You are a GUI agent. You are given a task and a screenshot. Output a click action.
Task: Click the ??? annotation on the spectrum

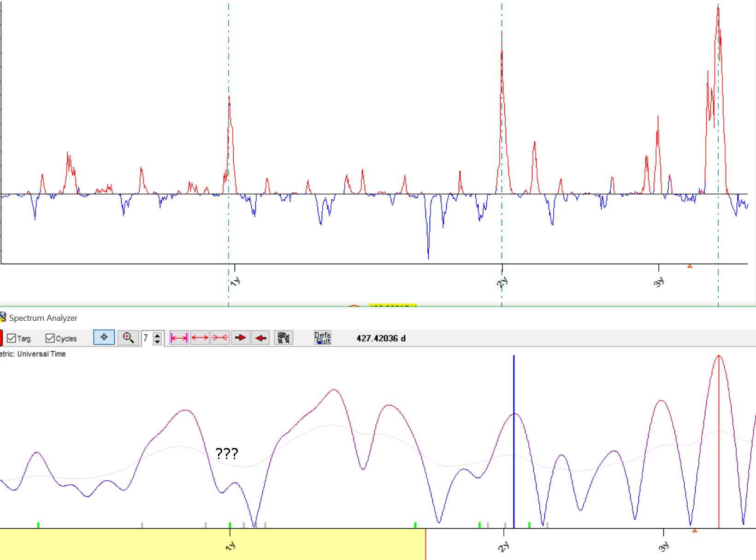pos(227,454)
